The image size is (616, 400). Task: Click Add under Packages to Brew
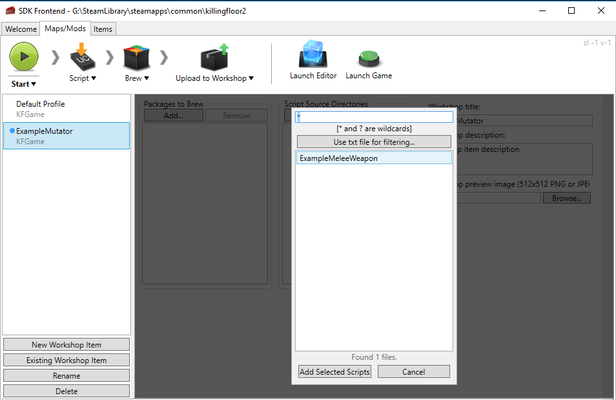point(174,116)
